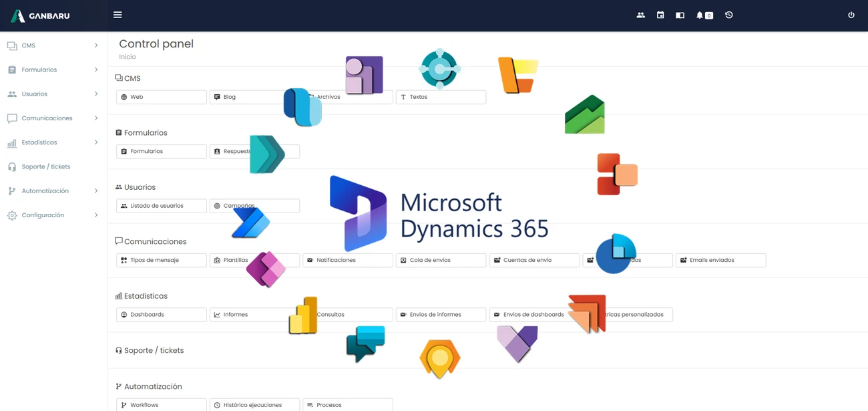Screen dimensions: 868x411
Task: Click the power logout icon
Action: (851, 15)
